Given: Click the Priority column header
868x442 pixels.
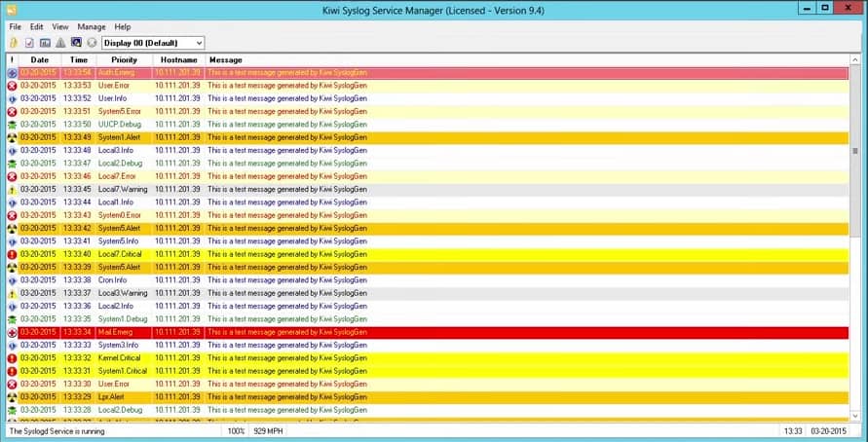Looking at the screenshot, I should click(124, 59).
